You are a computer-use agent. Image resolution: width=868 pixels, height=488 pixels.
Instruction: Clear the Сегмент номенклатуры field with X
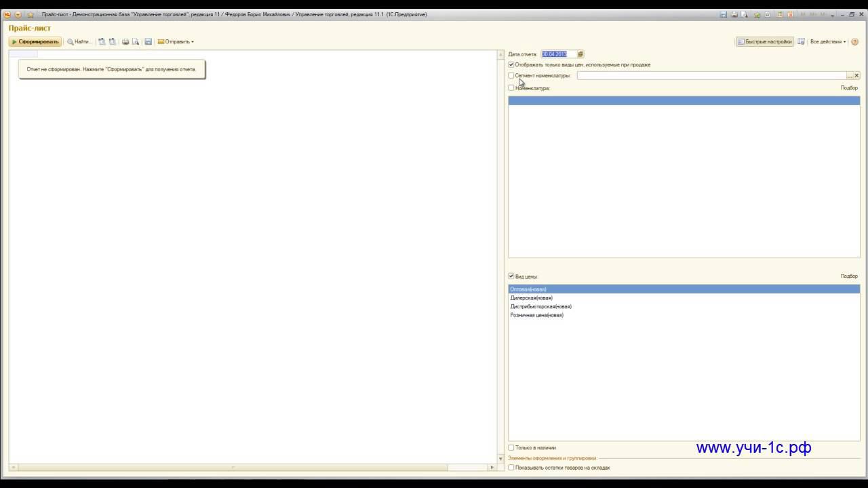[856, 76]
